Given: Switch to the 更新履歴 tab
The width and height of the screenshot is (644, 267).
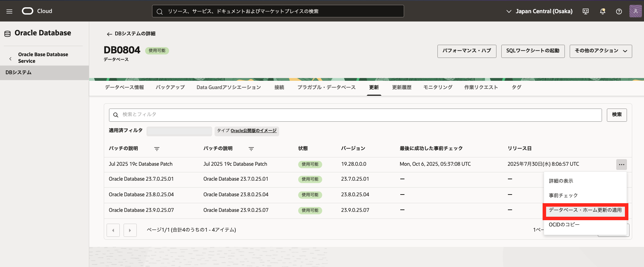Looking at the screenshot, I should click(x=402, y=87).
